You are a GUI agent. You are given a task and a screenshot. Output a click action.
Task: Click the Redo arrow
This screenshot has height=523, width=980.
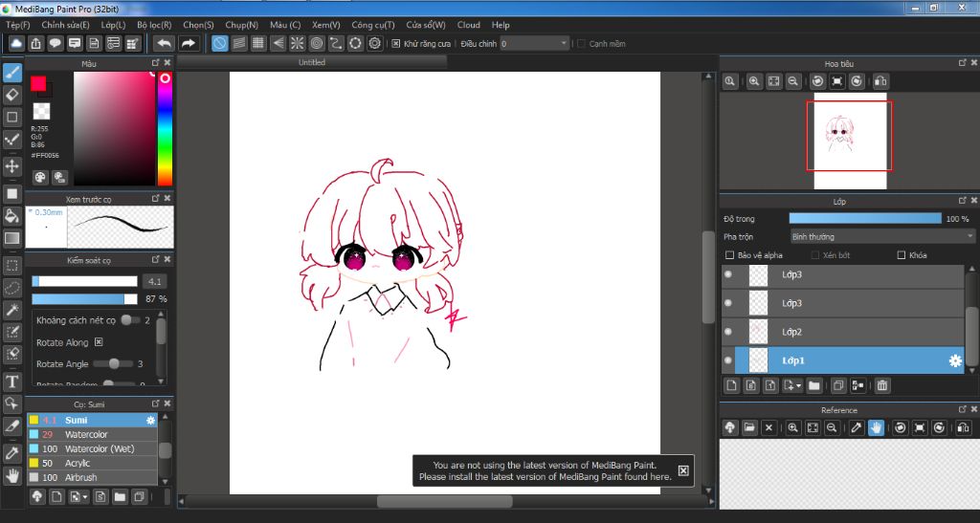click(x=188, y=44)
